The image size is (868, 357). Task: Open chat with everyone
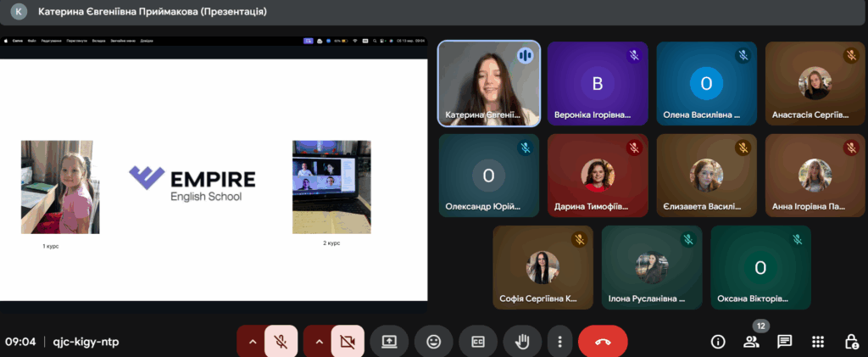784,341
